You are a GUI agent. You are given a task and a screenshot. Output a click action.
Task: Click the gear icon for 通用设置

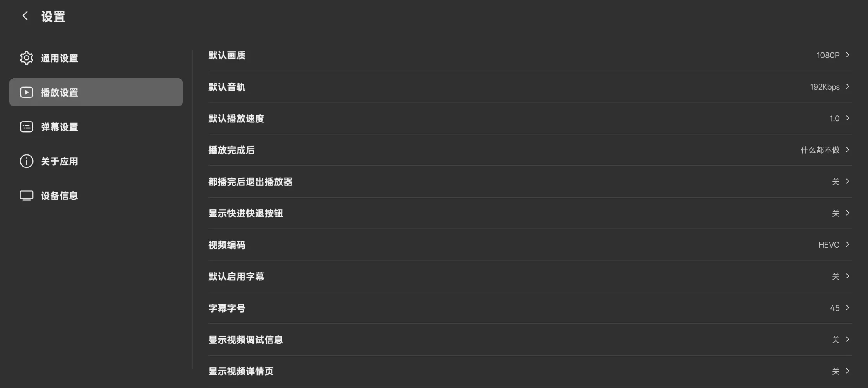[x=27, y=58]
